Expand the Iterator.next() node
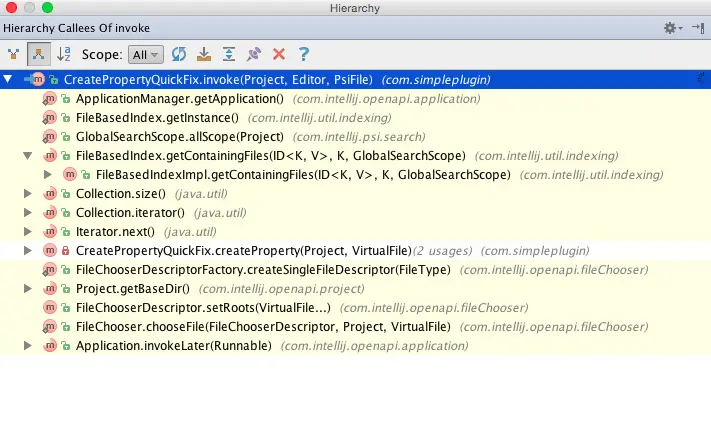Screen dimensions: 711x444 tap(28, 232)
